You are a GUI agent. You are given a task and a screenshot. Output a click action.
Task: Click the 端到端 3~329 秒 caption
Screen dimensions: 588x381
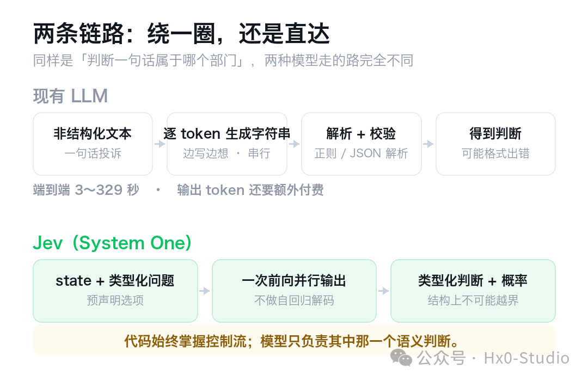coord(86,190)
